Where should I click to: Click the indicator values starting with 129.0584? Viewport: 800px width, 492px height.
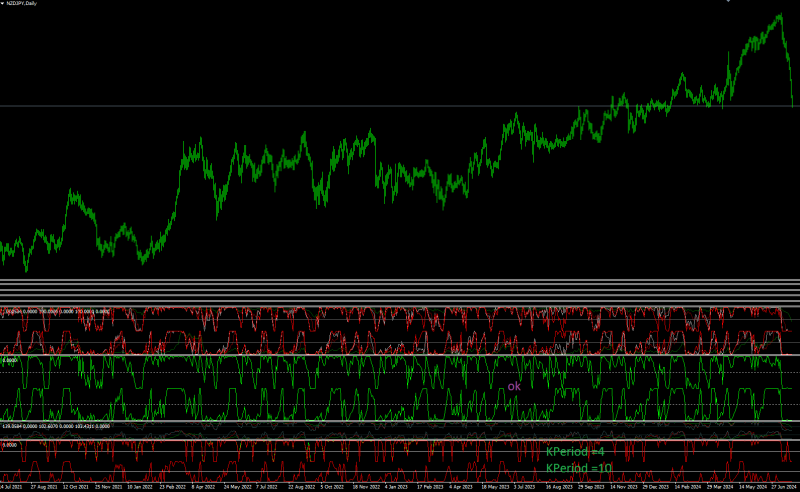point(56,426)
